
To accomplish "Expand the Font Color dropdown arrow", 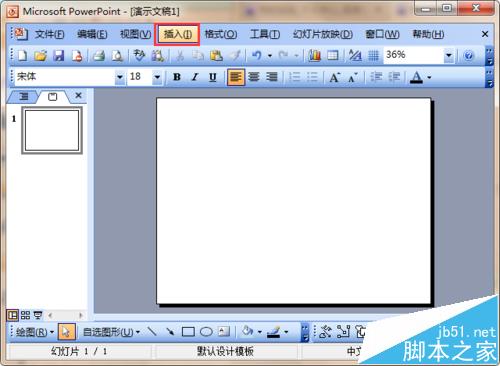I will click(x=429, y=77).
